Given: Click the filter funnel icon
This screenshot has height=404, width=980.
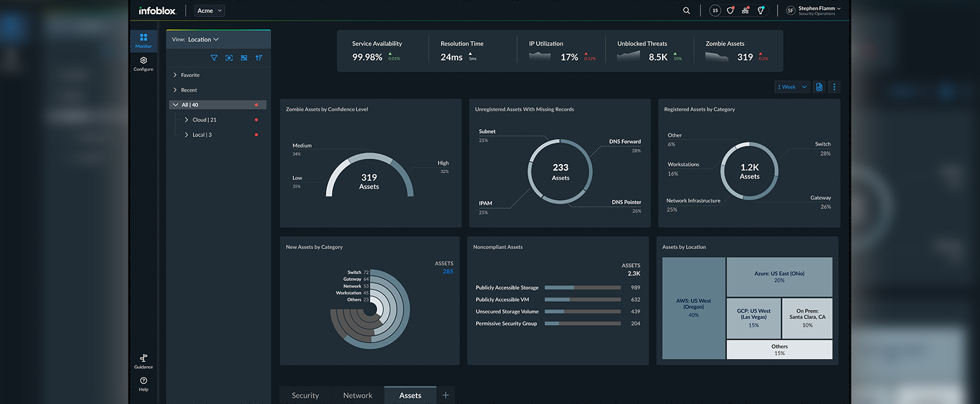Looking at the screenshot, I should [214, 58].
